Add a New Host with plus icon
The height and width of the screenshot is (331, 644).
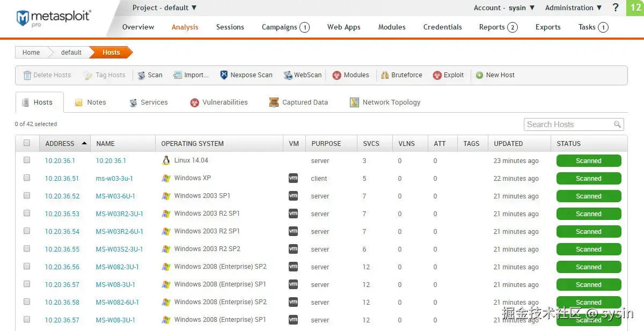479,75
